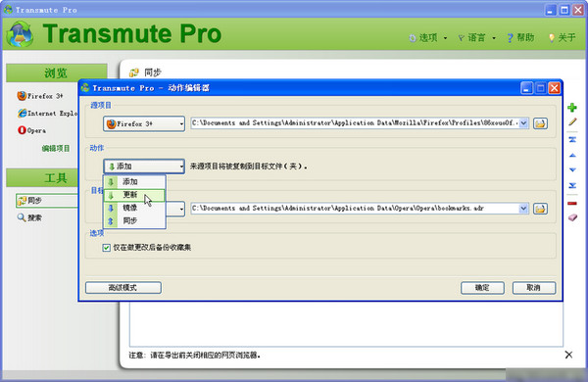Image resolution: width=588 pixels, height=382 pixels.
Task: Choose 更新 in action list
Action: point(134,195)
